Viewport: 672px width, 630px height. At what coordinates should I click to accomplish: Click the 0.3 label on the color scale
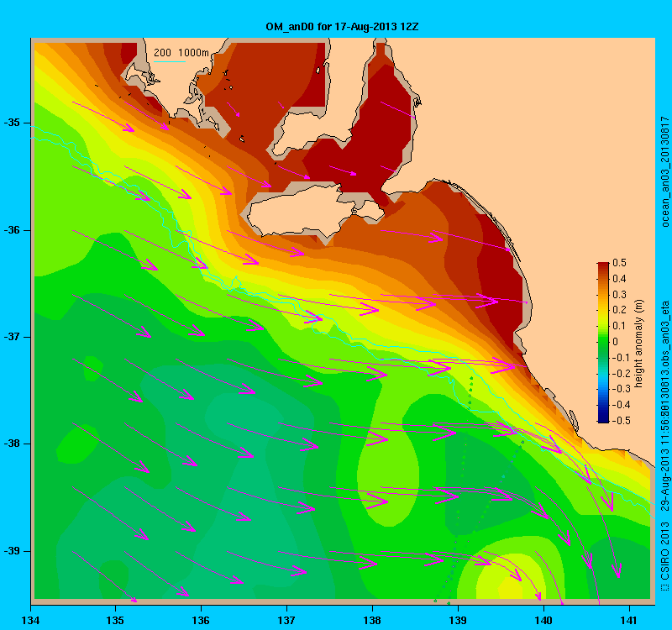(619, 295)
